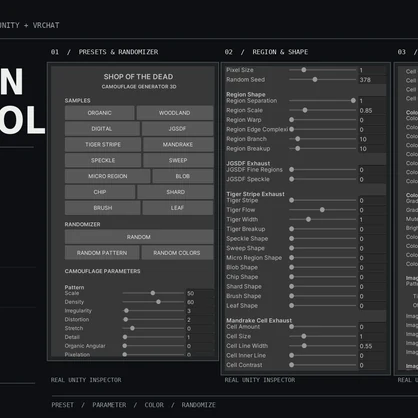Select the CHIP sample

(100, 192)
